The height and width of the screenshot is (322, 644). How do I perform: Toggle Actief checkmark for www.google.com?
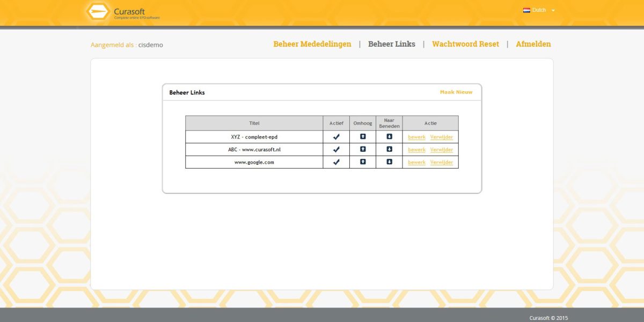(x=336, y=162)
